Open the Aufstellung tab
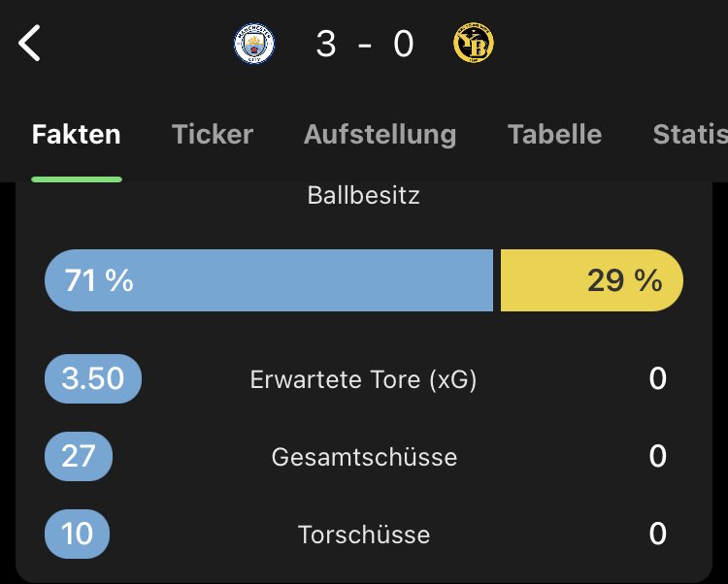The height and width of the screenshot is (584, 728). click(x=380, y=134)
